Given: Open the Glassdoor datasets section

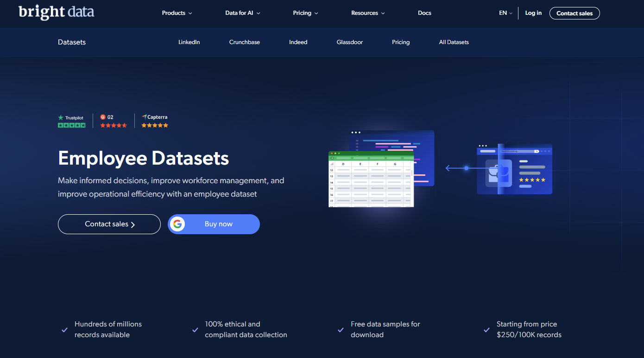Looking at the screenshot, I should 349,42.
